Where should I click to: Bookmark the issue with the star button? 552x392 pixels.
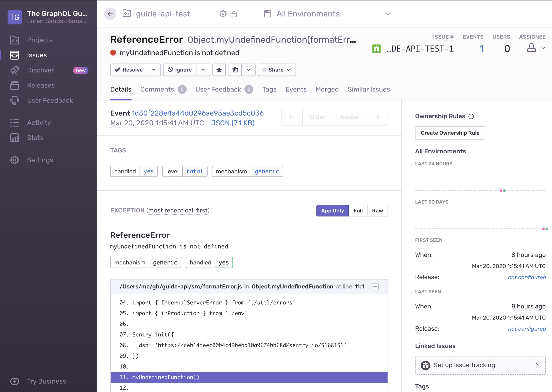[x=219, y=70]
